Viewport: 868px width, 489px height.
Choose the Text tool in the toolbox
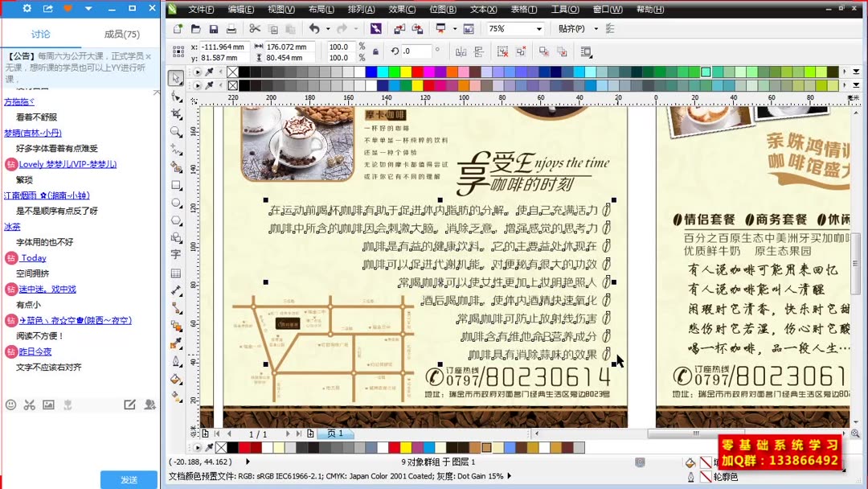[x=178, y=256]
